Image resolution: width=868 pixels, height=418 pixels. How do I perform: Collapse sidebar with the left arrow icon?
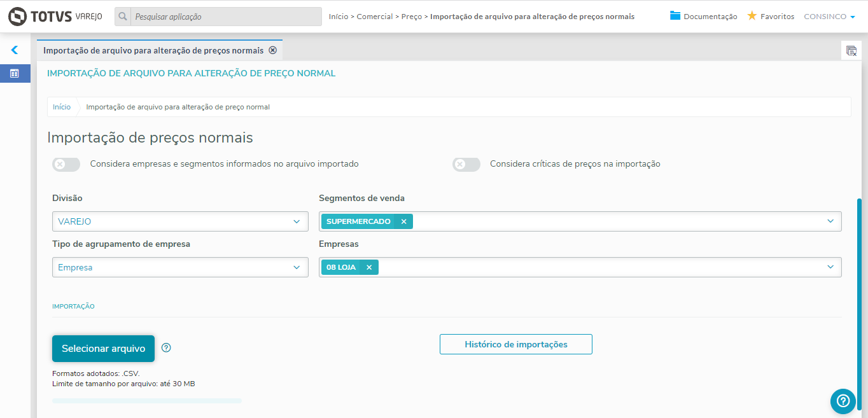(x=15, y=50)
